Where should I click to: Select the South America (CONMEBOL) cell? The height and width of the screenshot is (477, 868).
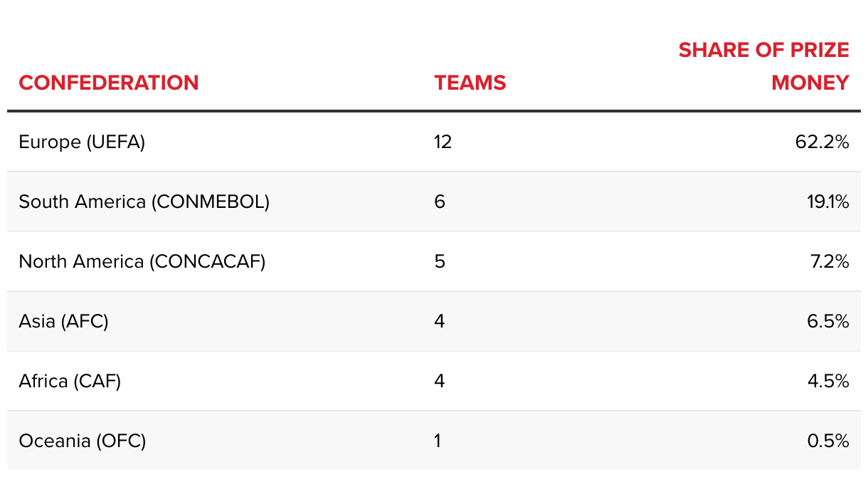144,202
